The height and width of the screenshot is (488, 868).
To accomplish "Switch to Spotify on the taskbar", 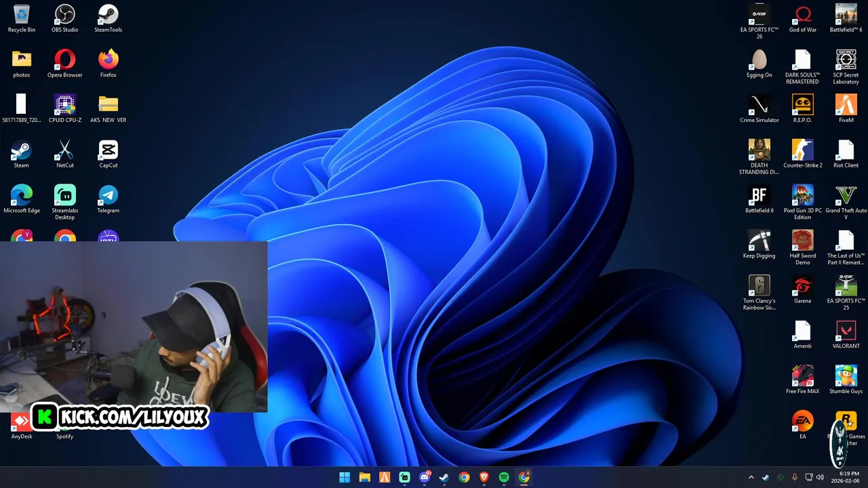I will 504,477.
